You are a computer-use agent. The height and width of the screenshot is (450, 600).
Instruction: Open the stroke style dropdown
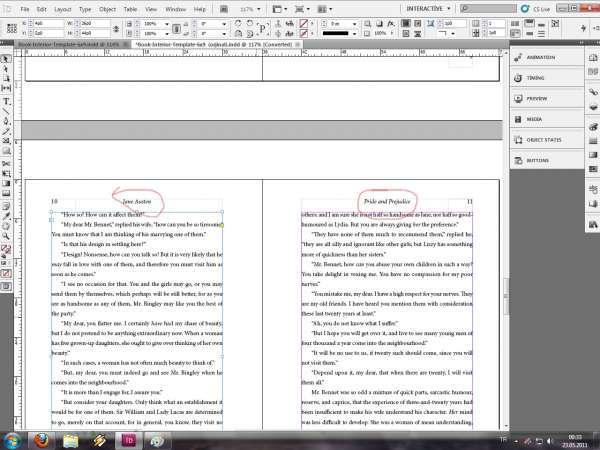coord(354,34)
